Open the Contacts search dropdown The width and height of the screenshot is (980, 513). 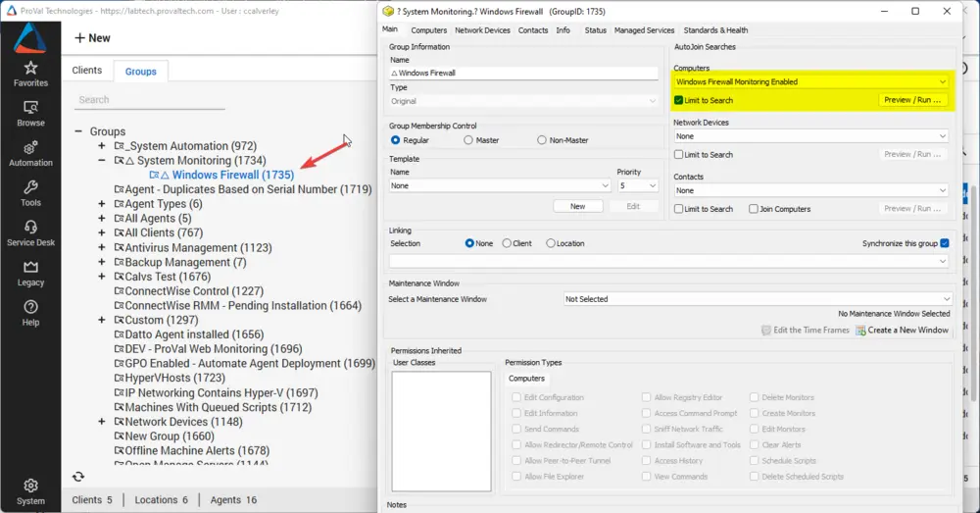(x=810, y=191)
